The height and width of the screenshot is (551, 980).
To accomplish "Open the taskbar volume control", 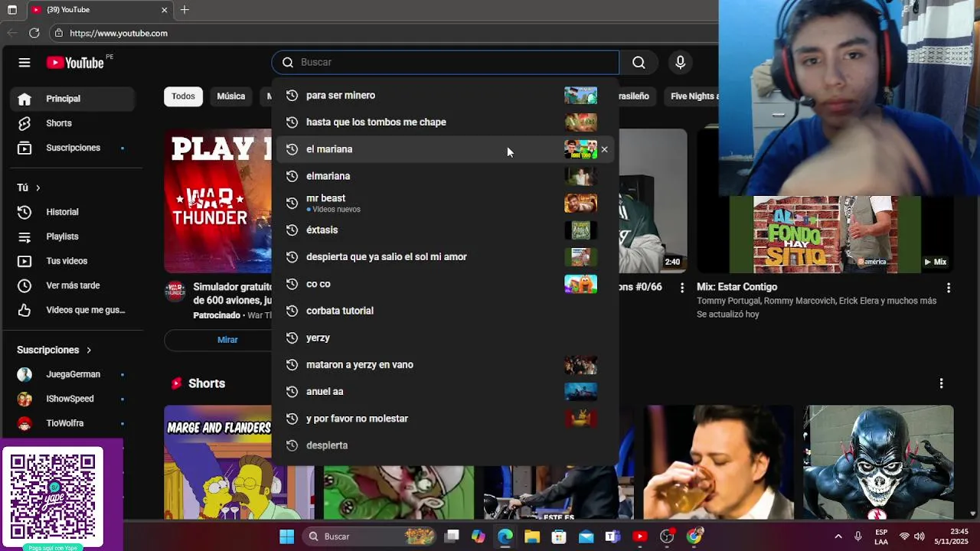I will click(x=920, y=536).
